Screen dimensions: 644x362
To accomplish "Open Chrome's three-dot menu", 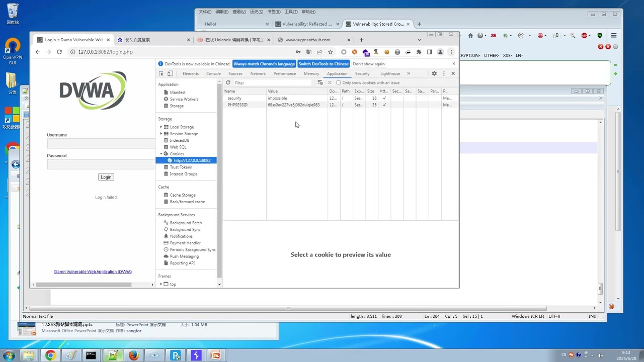I will (x=451, y=52).
